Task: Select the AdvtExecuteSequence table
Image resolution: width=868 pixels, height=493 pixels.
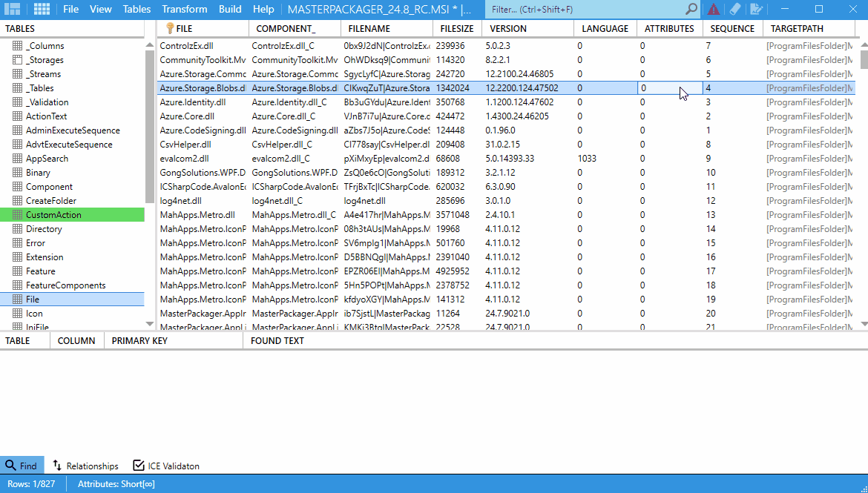Action: pyautogui.click(x=73, y=145)
